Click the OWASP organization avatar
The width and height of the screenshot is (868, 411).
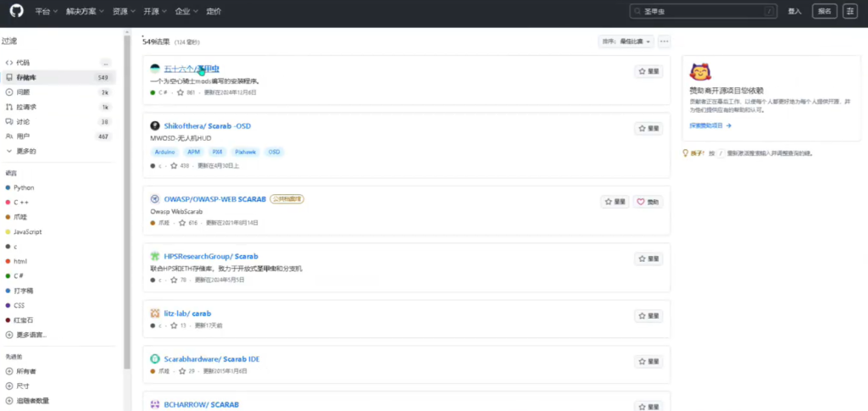click(x=155, y=199)
